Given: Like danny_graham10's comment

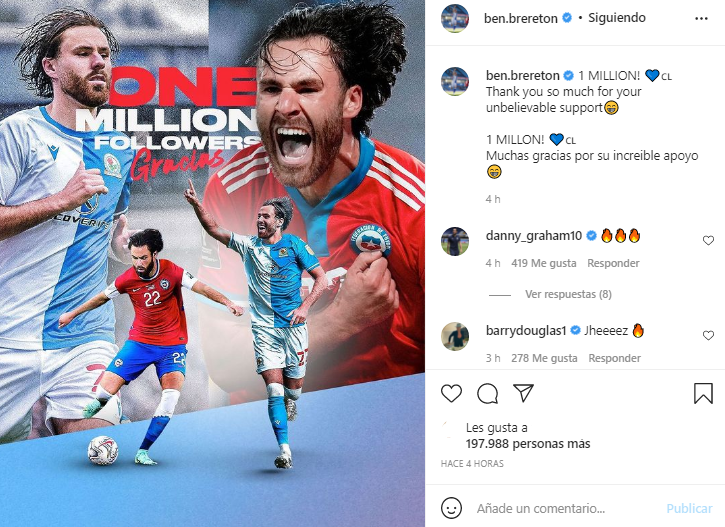Looking at the screenshot, I should (x=708, y=240).
